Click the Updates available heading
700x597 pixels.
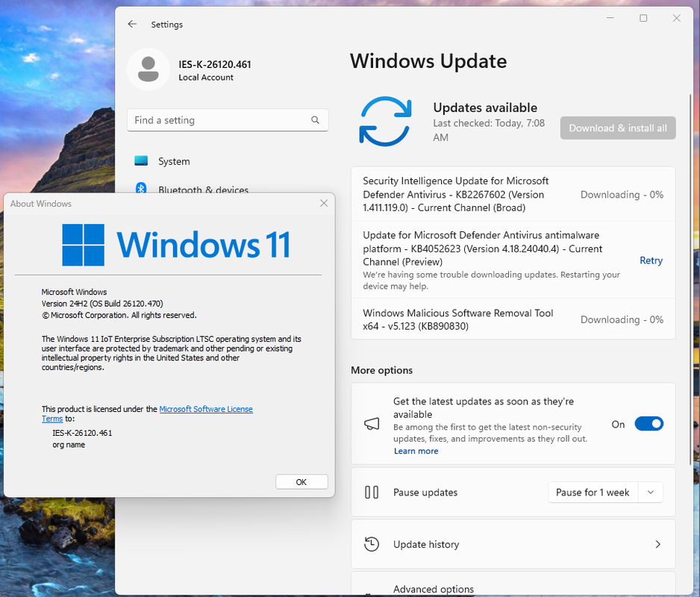(x=485, y=107)
